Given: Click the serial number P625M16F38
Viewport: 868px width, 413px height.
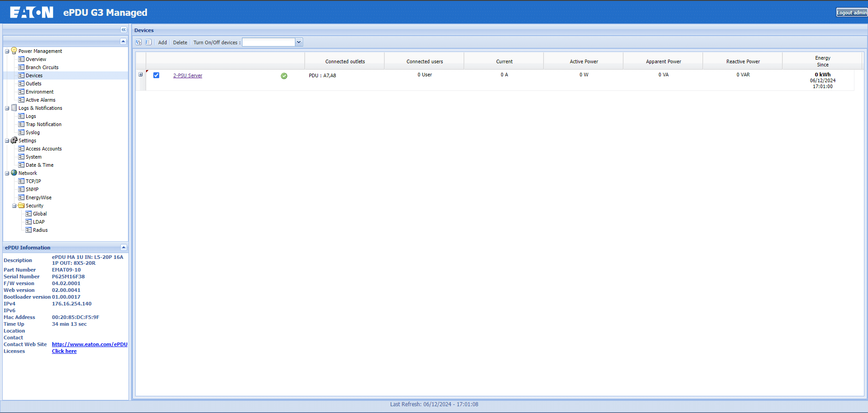Looking at the screenshot, I should [x=68, y=277].
